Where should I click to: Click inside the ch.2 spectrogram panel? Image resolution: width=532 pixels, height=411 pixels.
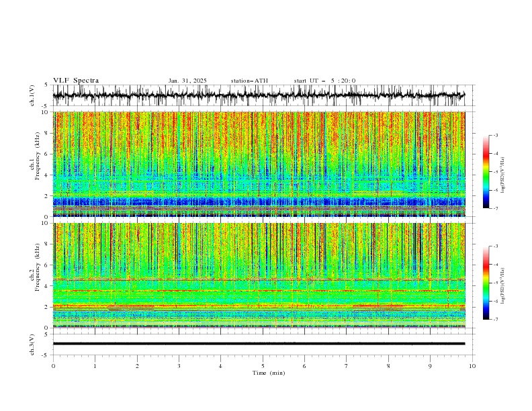pyautogui.click(x=259, y=275)
